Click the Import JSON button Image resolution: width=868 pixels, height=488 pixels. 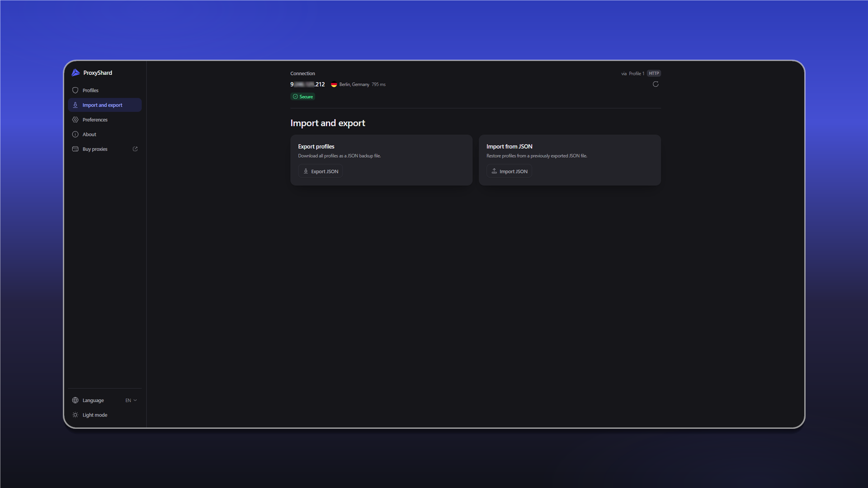pyautogui.click(x=509, y=171)
